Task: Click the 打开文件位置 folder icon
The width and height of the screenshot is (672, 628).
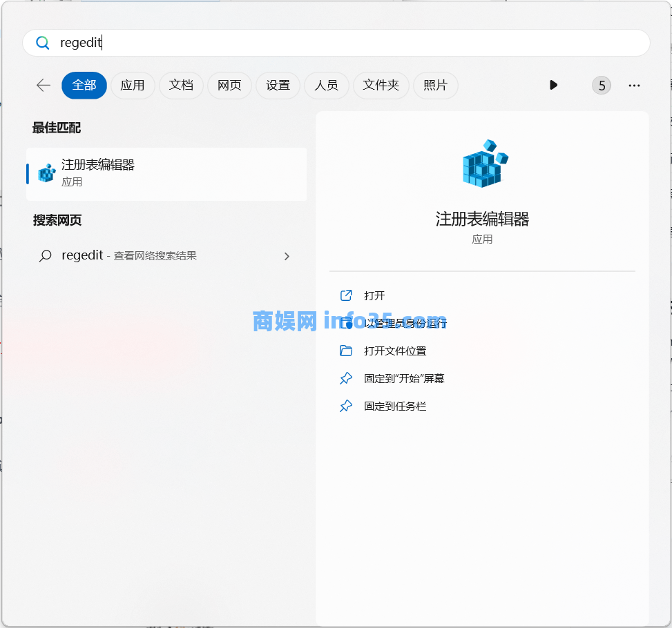Action: 347,351
